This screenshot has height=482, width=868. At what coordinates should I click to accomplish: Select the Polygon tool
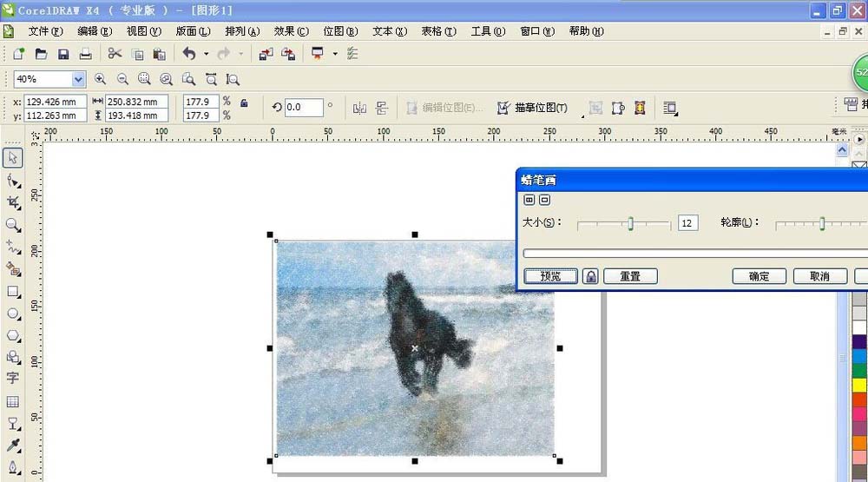point(13,336)
